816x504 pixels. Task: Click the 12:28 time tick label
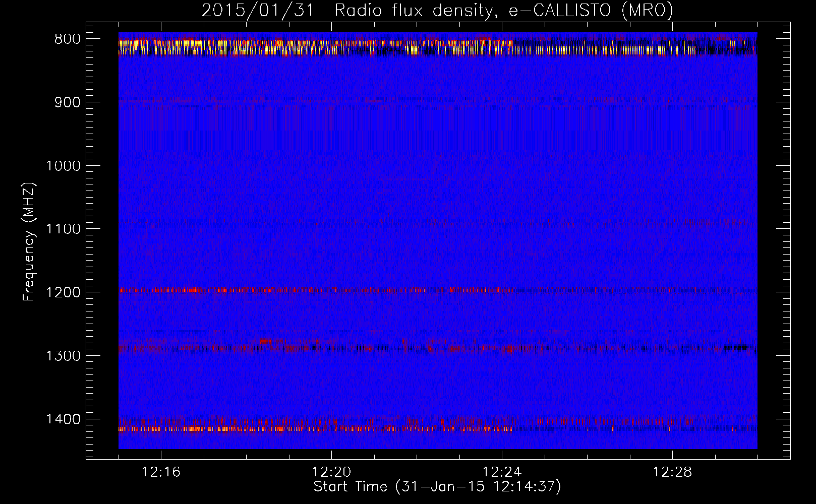point(672,472)
